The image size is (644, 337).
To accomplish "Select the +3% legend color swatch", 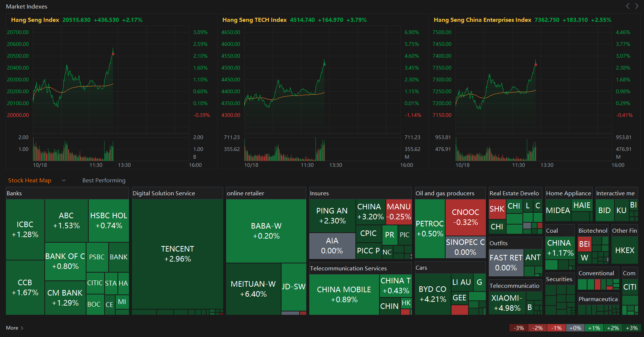I will point(631,328).
